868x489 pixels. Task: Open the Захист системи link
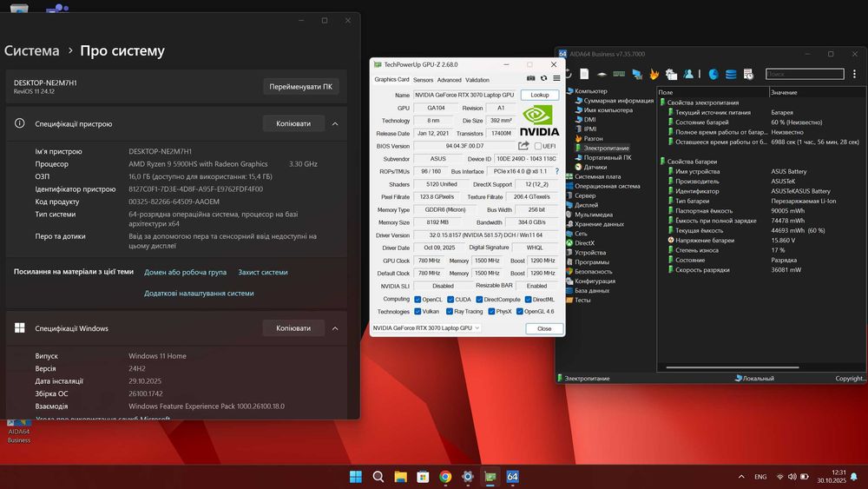coord(262,273)
